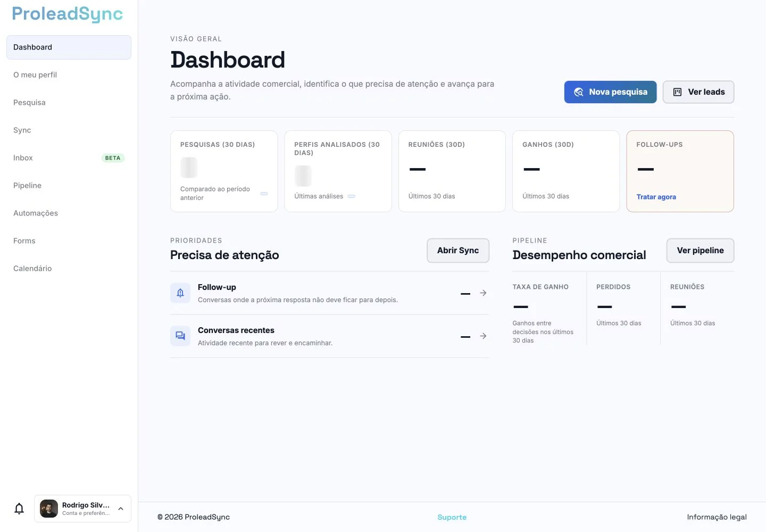Open Automações in the sidebar
Screen dimensions: 766x532
(69, 213)
